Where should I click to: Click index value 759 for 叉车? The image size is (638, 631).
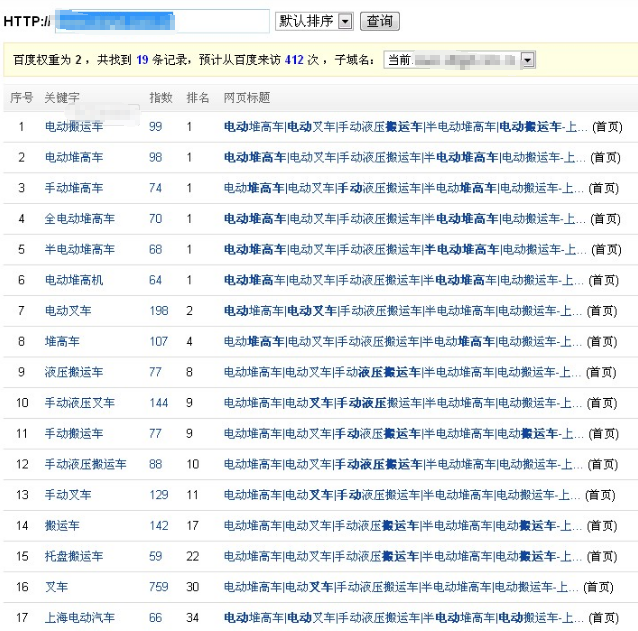[x=159, y=587]
